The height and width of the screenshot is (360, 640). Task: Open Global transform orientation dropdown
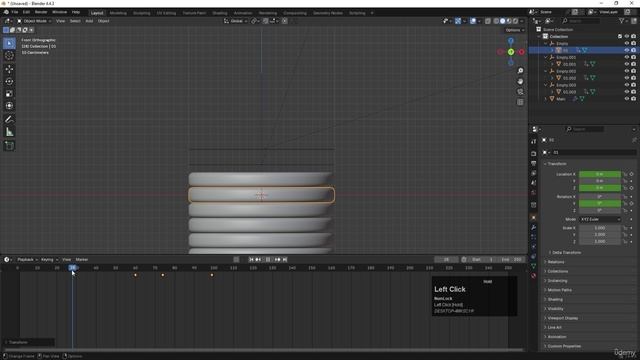[x=236, y=21]
